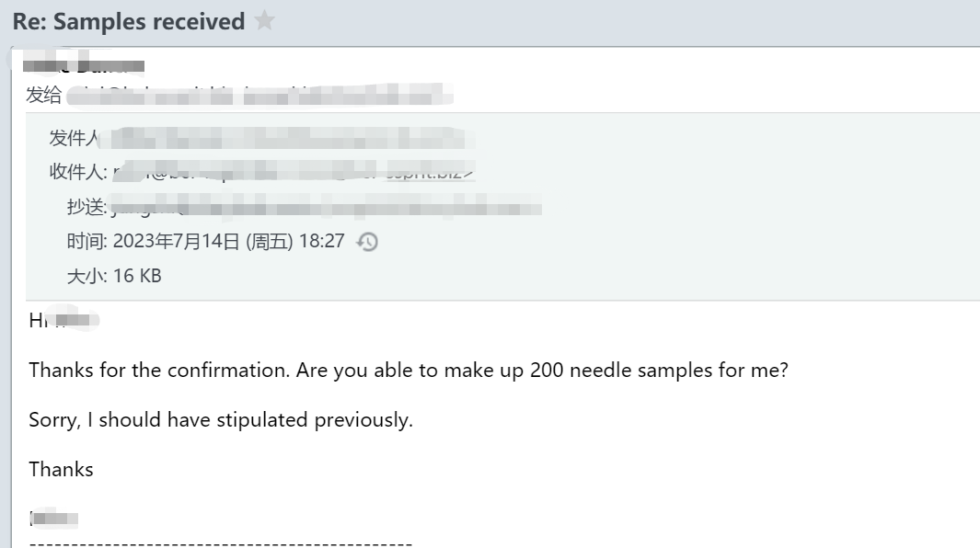Screen dimensions: 980x548
Task: Select the 'Re: Samples received' subject title
Action: (129, 21)
